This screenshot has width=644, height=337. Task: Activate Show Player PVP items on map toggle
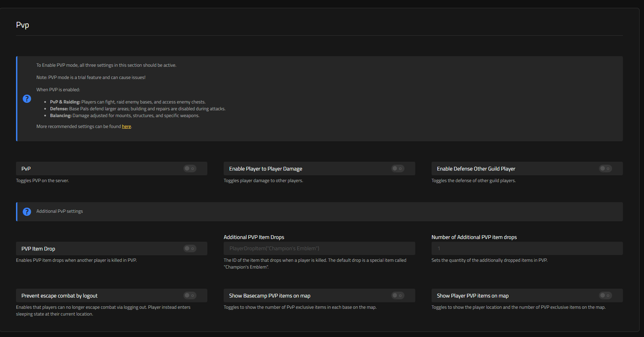[605, 296]
